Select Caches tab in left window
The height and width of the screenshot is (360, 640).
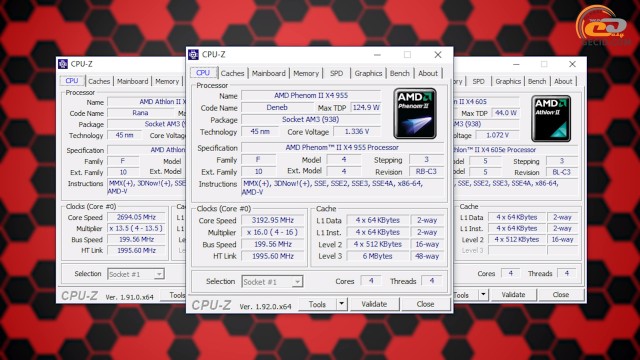pos(99,81)
